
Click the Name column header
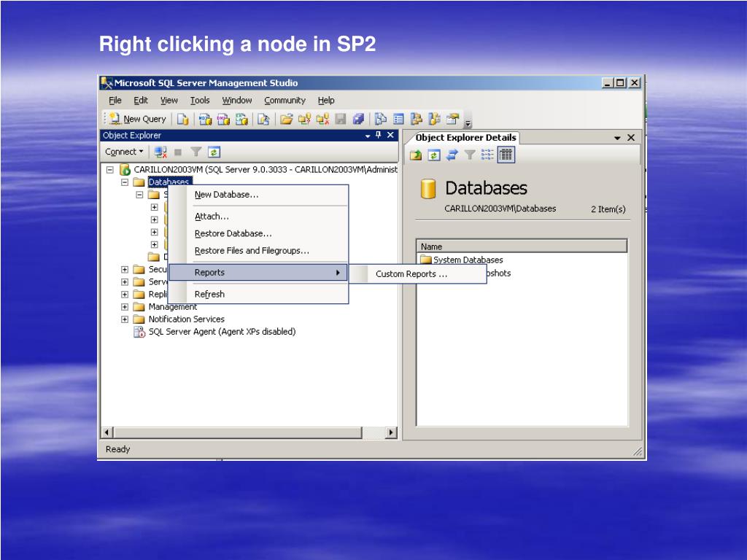coord(522,246)
